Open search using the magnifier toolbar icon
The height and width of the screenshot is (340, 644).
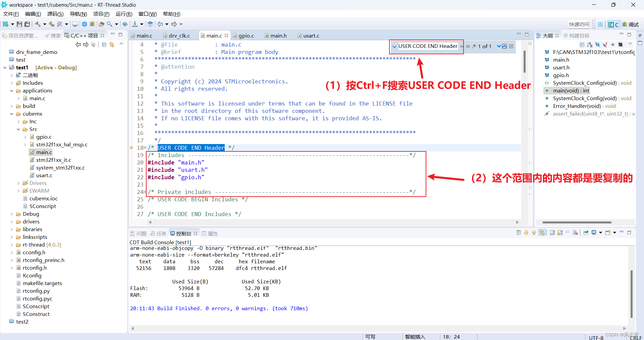[x=109, y=24]
